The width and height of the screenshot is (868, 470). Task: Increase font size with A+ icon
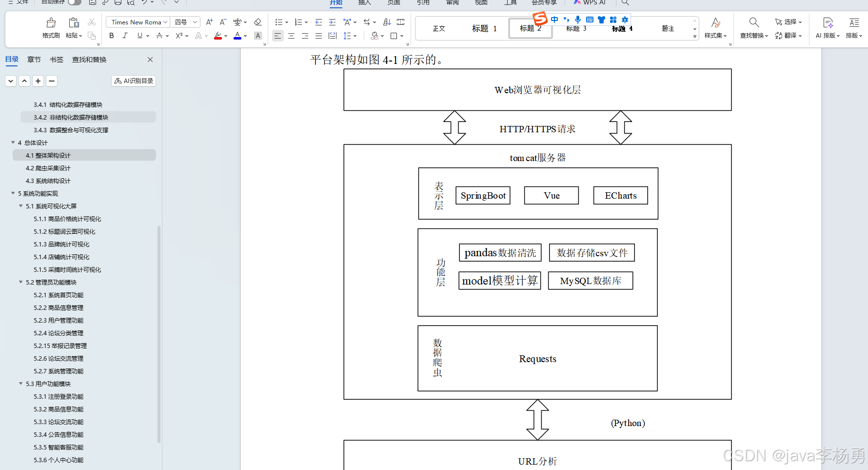pyautogui.click(x=209, y=22)
